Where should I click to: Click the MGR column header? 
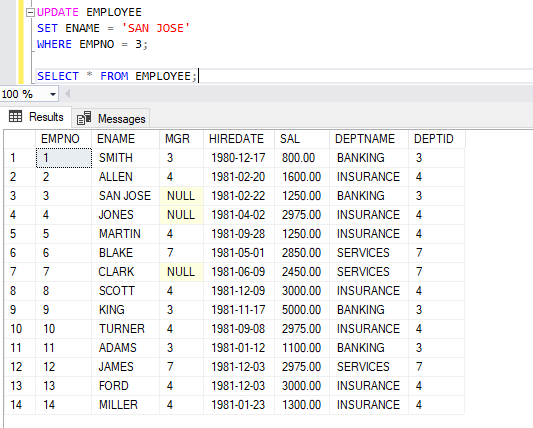[x=182, y=139]
